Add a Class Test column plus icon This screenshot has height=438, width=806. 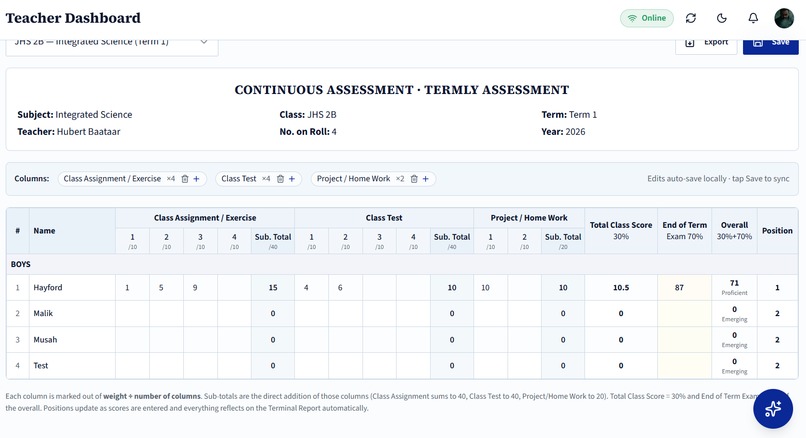coord(292,179)
